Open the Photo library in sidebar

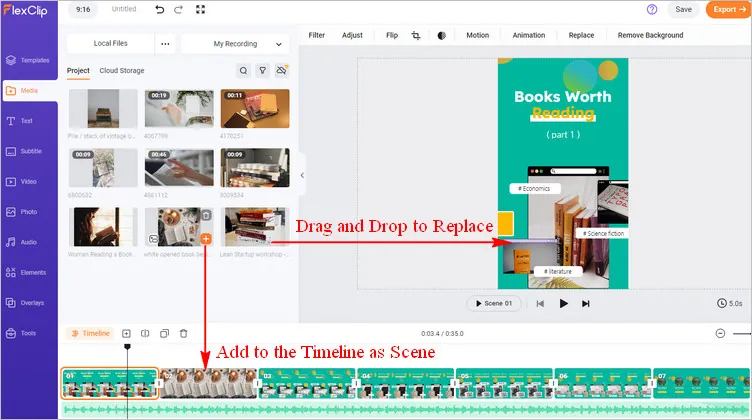[22, 212]
